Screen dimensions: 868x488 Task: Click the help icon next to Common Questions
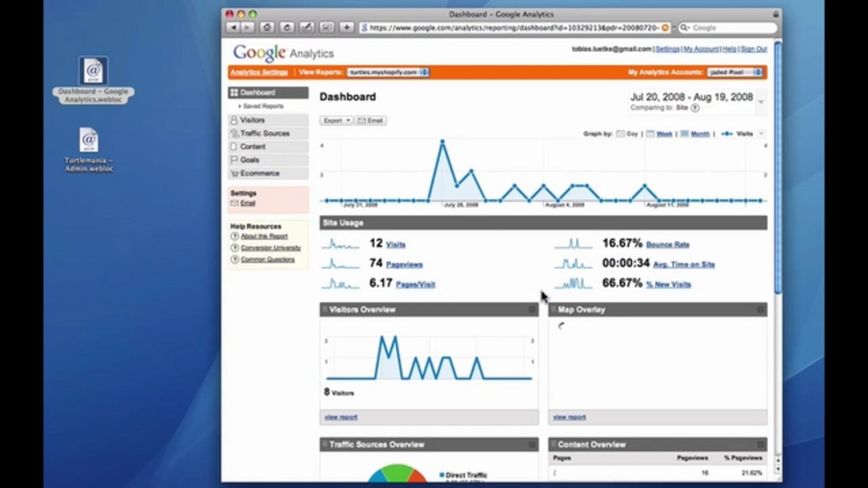235,260
